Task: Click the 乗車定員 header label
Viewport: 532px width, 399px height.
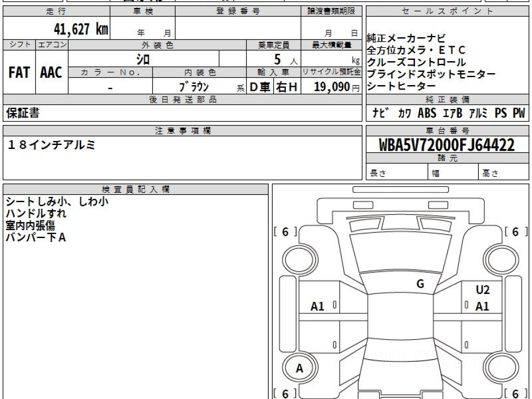Action: click(274, 45)
